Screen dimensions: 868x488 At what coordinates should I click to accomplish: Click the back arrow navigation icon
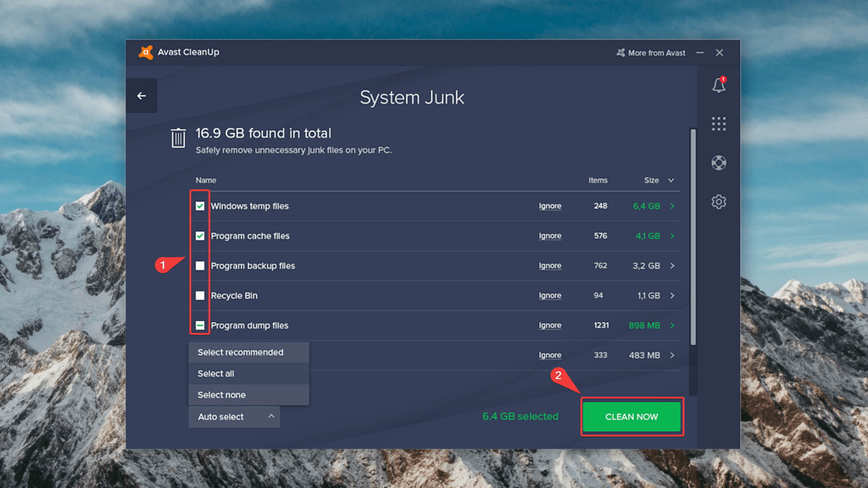[x=142, y=96]
